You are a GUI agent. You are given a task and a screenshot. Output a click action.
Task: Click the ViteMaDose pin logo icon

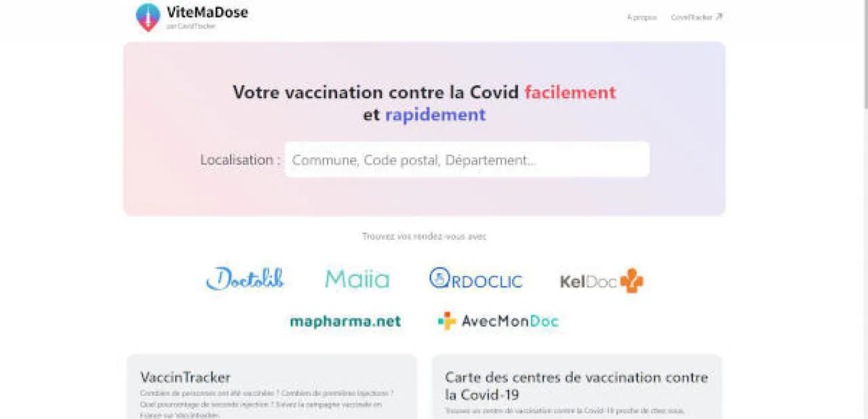[148, 16]
